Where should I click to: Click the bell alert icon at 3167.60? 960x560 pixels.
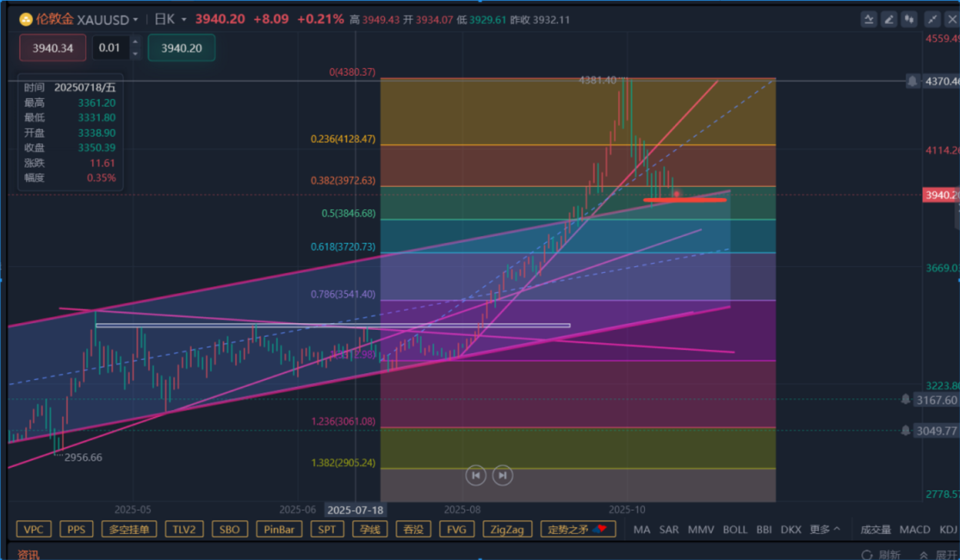tap(906, 400)
